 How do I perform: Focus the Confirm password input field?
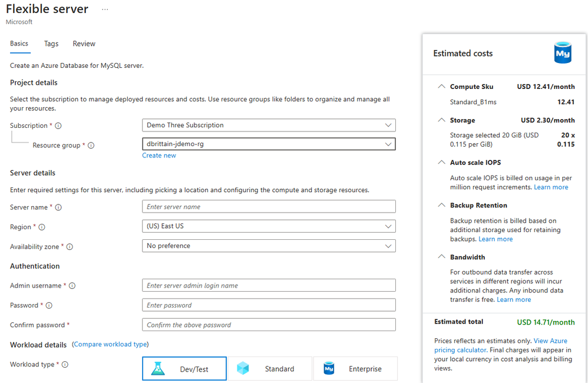(x=269, y=325)
